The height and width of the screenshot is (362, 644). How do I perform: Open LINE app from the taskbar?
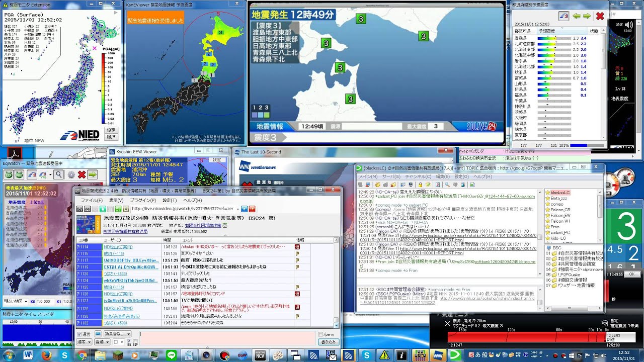click(x=171, y=355)
